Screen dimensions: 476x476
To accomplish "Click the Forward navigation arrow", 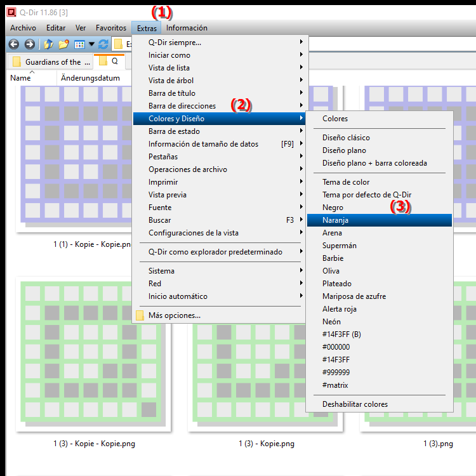I will (x=29, y=44).
